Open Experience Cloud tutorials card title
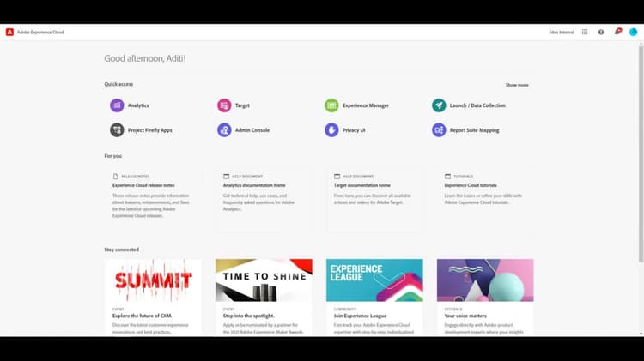The image size is (644, 361). [x=471, y=185]
